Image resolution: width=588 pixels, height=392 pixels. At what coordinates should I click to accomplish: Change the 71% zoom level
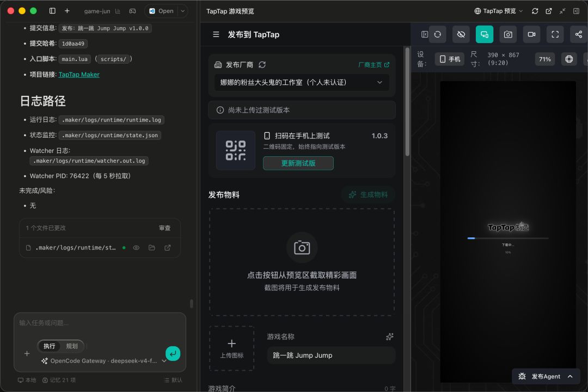(x=545, y=59)
